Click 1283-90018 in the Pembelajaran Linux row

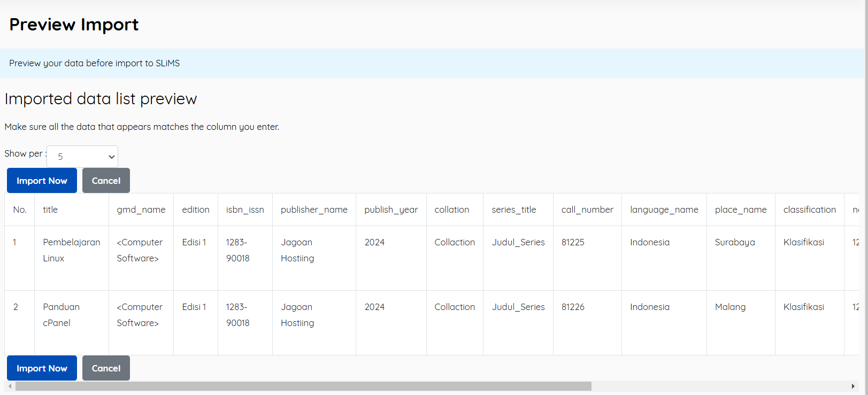pyautogui.click(x=238, y=250)
